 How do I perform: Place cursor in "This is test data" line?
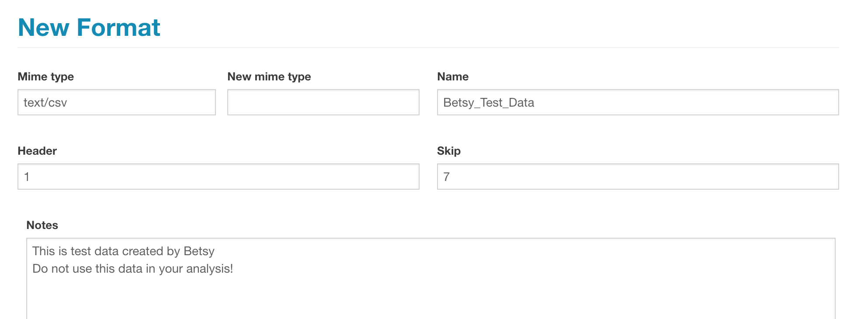pos(87,251)
